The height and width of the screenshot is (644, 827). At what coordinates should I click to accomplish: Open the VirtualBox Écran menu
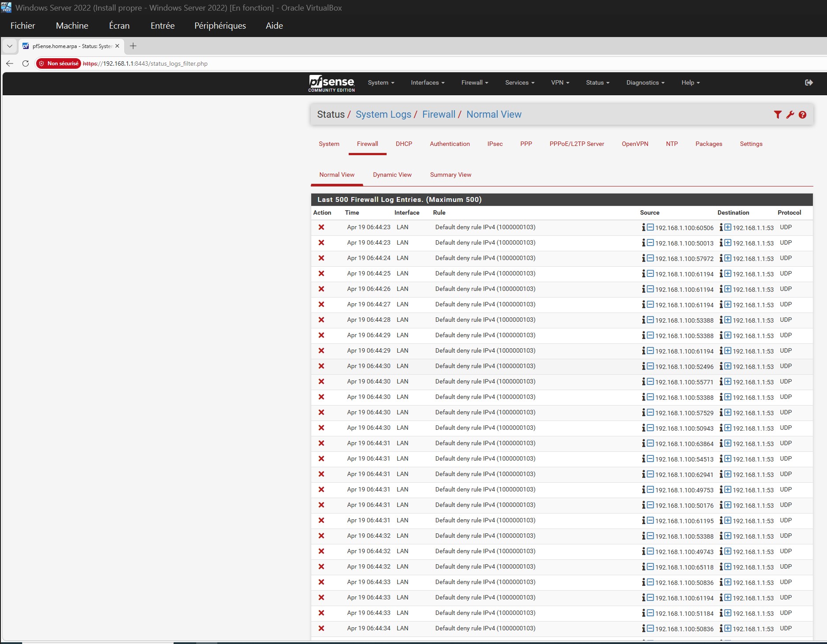[x=119, y=26]
